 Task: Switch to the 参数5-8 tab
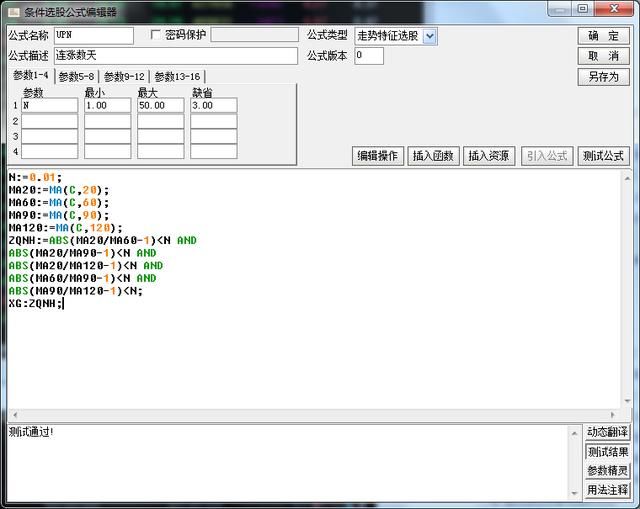point(76,77)
